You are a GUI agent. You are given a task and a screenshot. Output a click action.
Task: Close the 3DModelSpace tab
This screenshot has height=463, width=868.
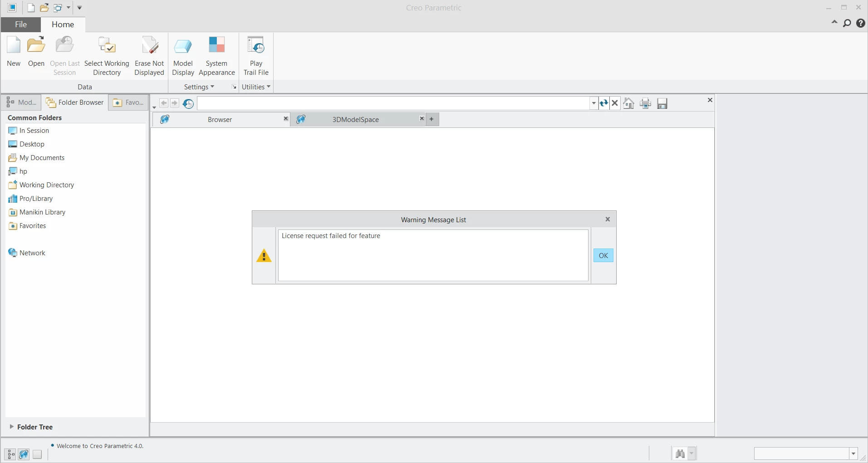click(422, 119)
